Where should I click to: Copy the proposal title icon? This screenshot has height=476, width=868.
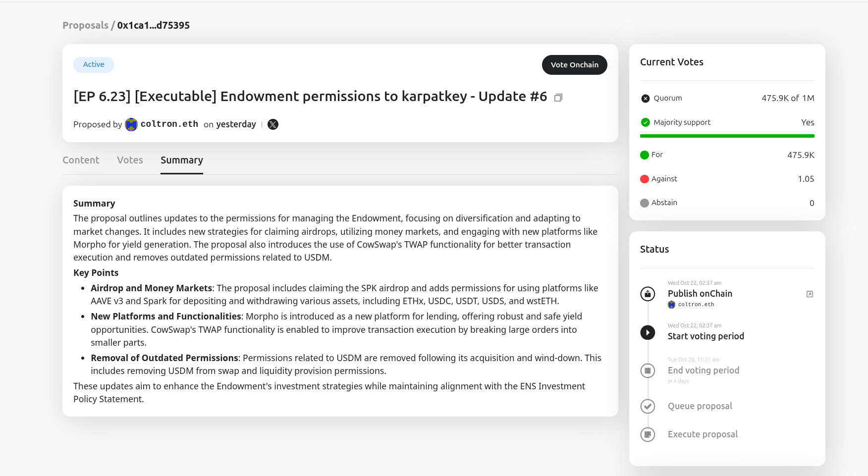point(558,98)
